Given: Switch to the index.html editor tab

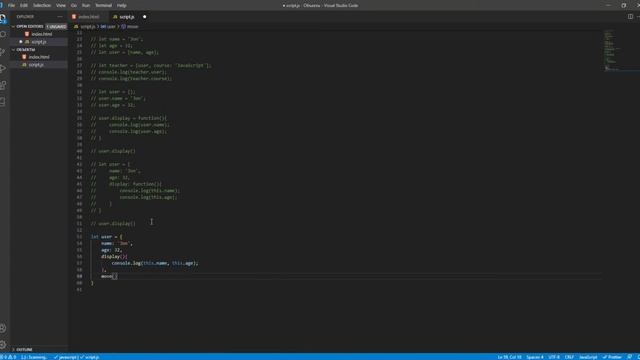Looking at the screenshot, I should [x=89, y=17].
